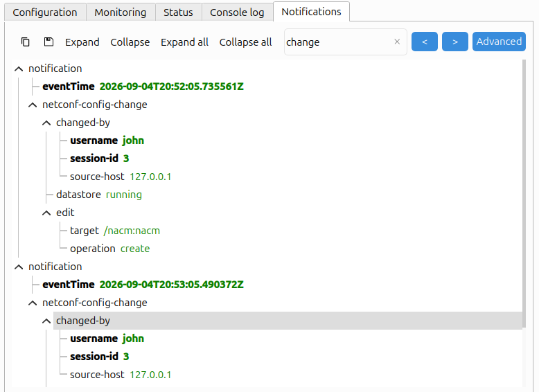Screen dimensions: 539x392
Task: Select session-id 3 under highlighted changed-by
Action: pos(99,357)
